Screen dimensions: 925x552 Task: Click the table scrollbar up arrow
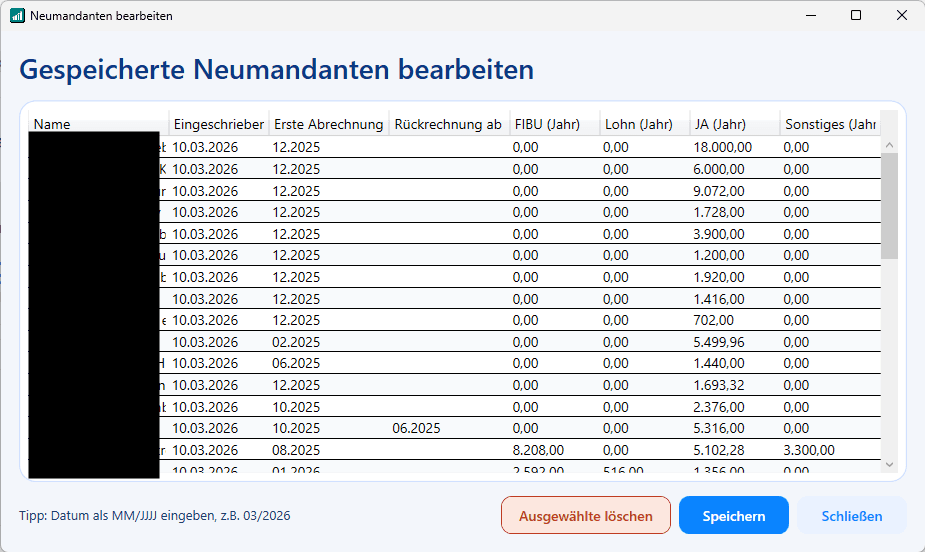click(889, 144)
